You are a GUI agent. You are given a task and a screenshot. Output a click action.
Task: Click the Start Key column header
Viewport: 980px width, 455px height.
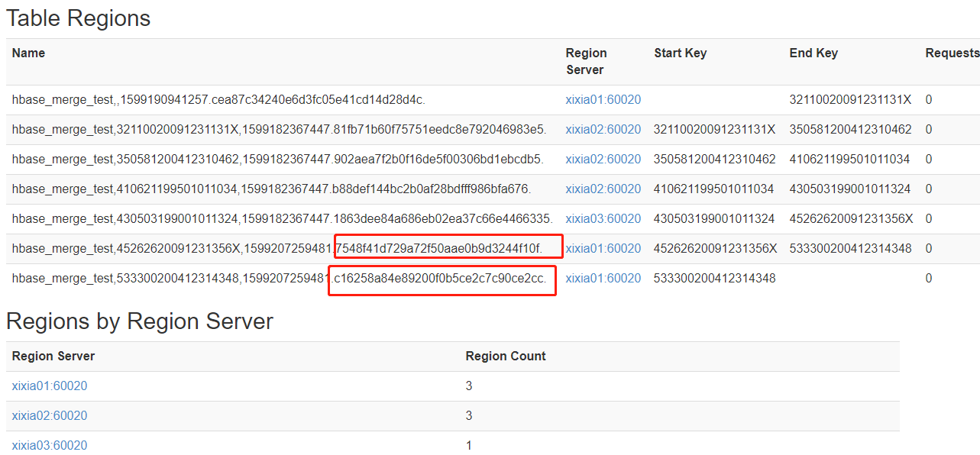coord(680,53)
